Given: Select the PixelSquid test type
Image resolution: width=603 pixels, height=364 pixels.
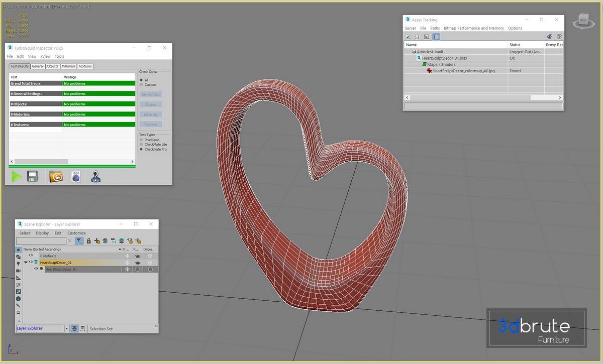Looking at the screenshot, I should [x=142, y=140].
